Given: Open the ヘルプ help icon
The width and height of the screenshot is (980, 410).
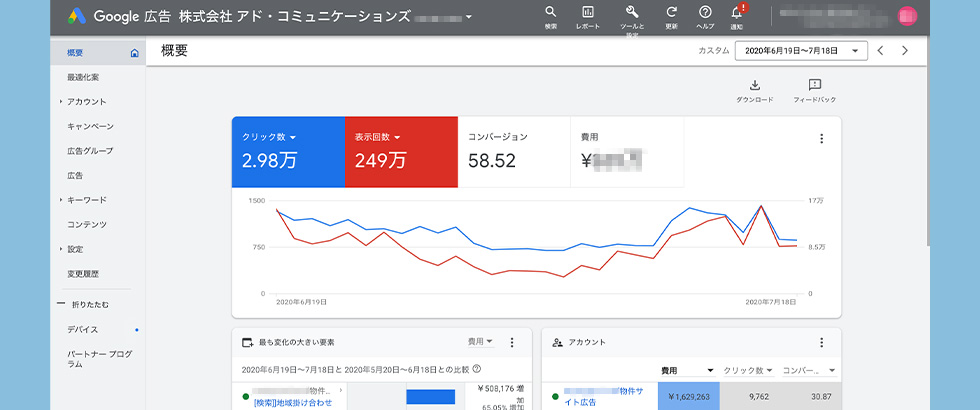Looking at the screenshot, I should (705, 13).
